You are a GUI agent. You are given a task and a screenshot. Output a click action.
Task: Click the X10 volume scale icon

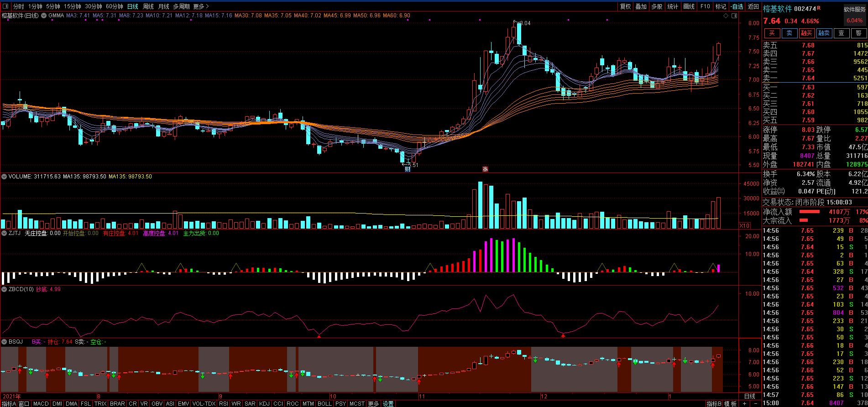(744, 225)
